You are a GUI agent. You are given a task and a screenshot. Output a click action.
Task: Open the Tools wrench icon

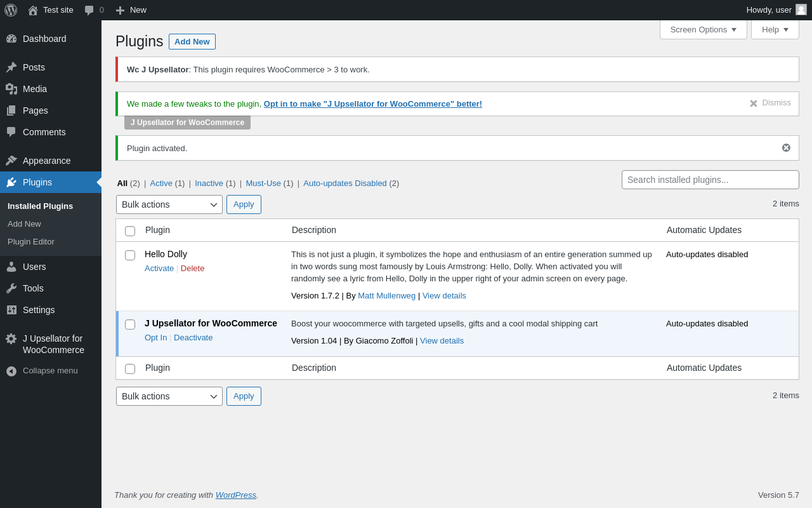[11, 288]
